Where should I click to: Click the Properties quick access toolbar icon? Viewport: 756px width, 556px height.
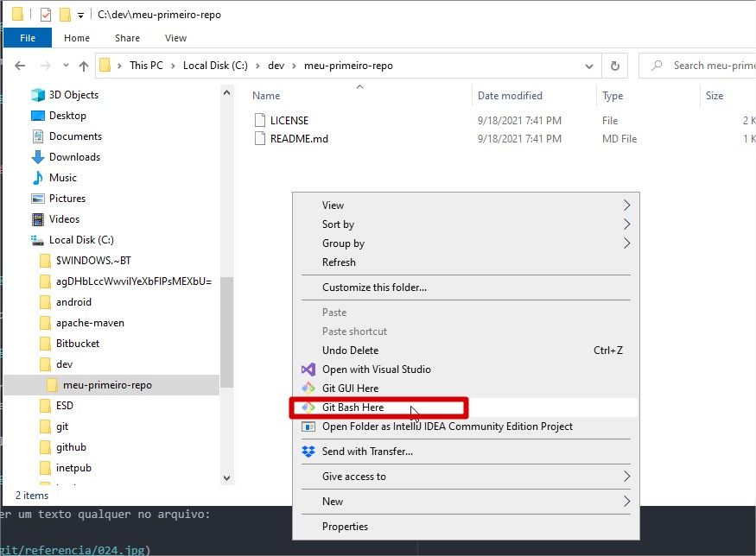pos(45,15)
